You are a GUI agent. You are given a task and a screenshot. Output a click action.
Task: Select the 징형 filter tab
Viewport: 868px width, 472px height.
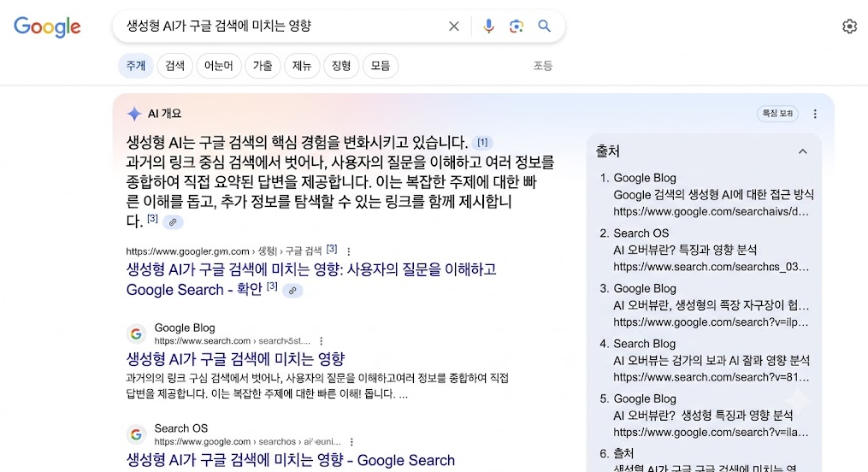341,66
